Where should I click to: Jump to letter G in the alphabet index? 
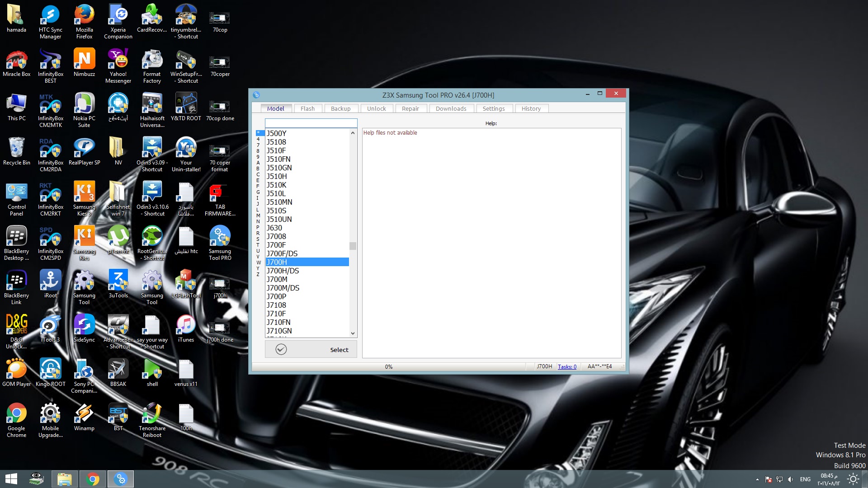[258, 192]
